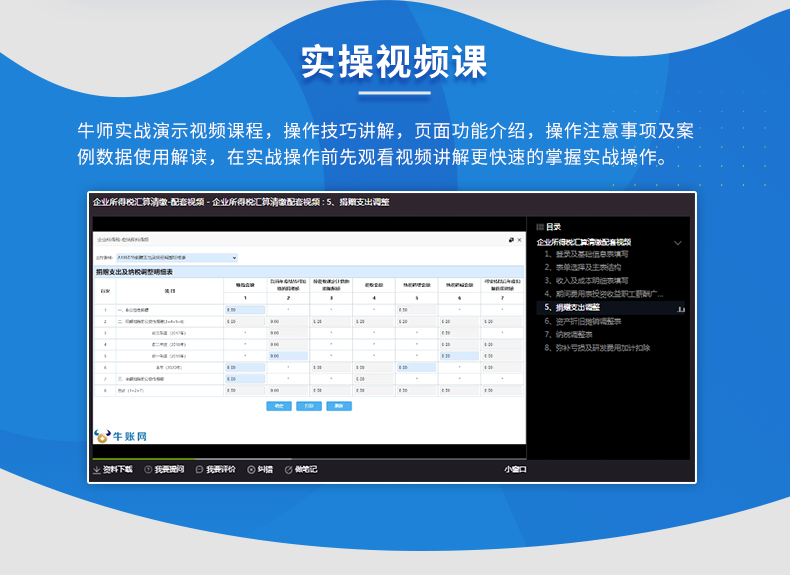Play lesson 2 表单选择及主表结构
The image size is (790, 575).
pos(582,267)
